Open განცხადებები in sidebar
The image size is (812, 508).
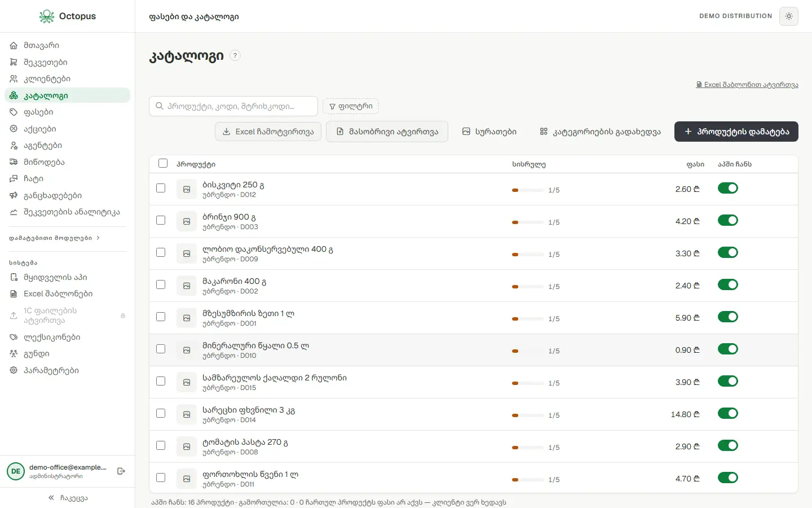pos(68,195)
